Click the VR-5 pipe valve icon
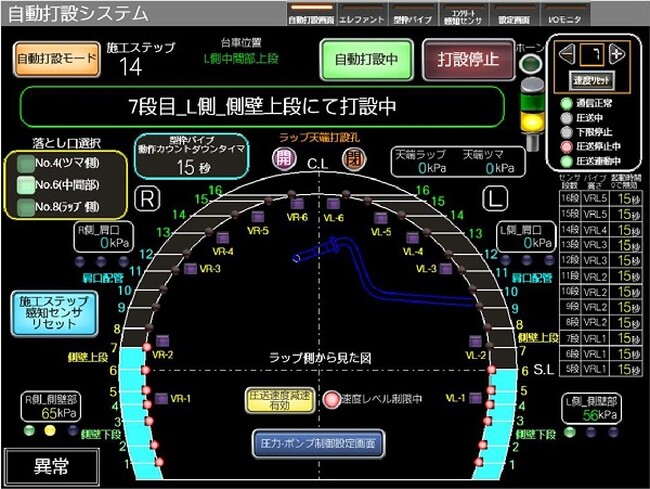This screenshot has height=489, width=650. [x=258, y=217]
